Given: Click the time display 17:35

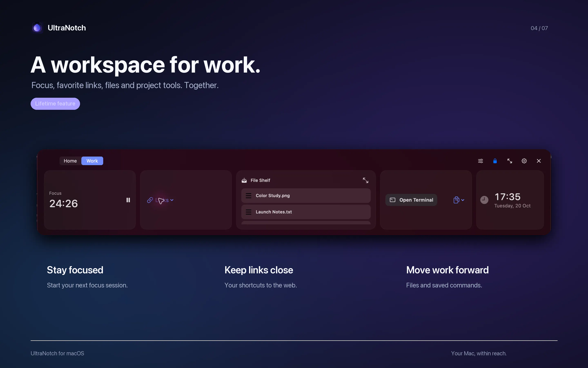Looking at the screenshot, I should (x=507, y=197).
